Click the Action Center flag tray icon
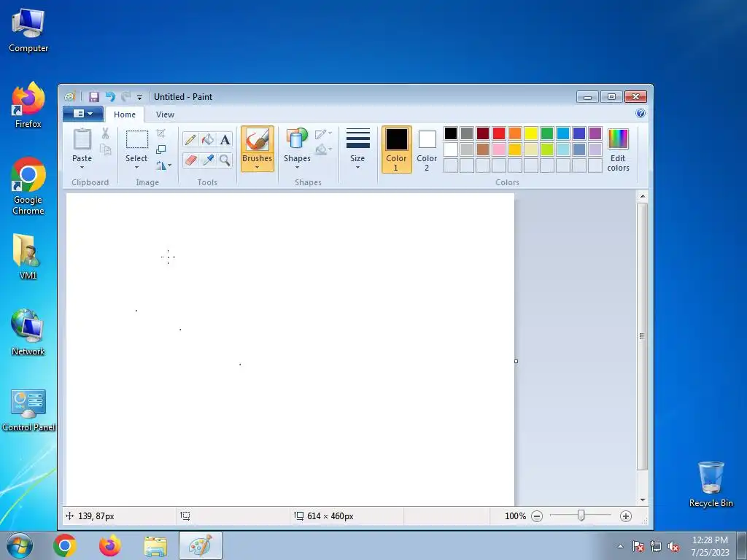Screen dimensions: 747x560 (x=638, y=547)
